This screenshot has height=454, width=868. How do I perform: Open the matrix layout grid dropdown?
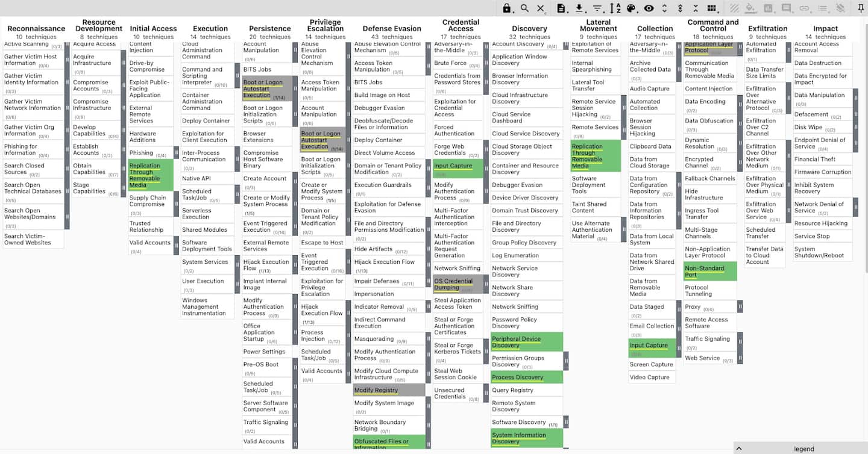point(713,8)
